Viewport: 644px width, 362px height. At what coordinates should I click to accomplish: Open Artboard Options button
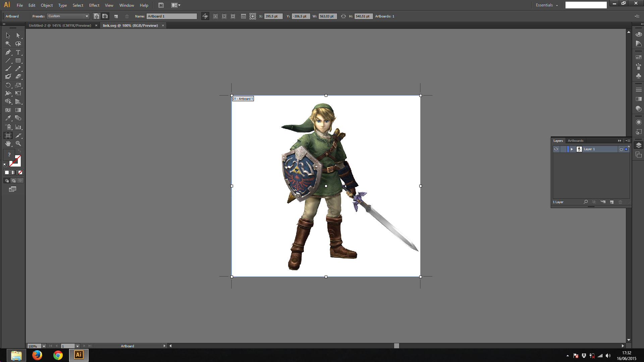(x=244, y=16)
